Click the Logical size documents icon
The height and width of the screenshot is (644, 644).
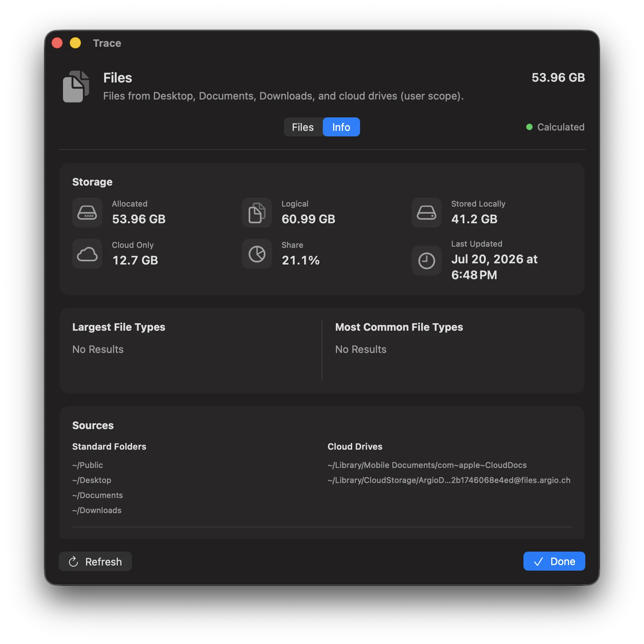pyautogui.click(x=257, y=213)
